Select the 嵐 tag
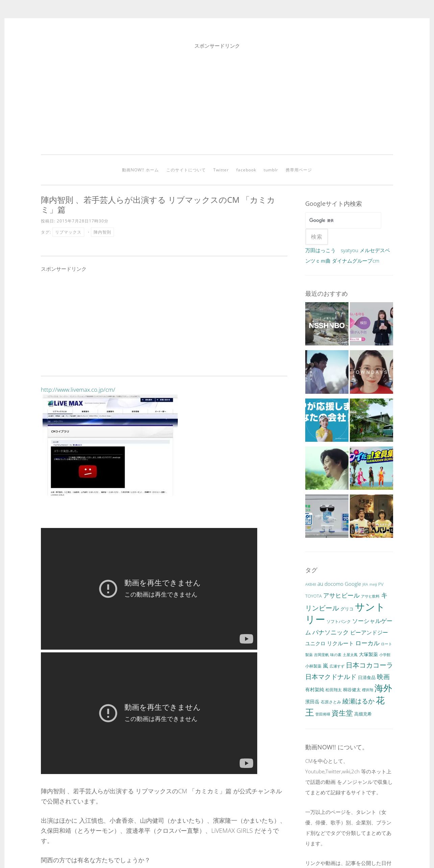This screenshot has height=868, width=434. pos(325,666)
